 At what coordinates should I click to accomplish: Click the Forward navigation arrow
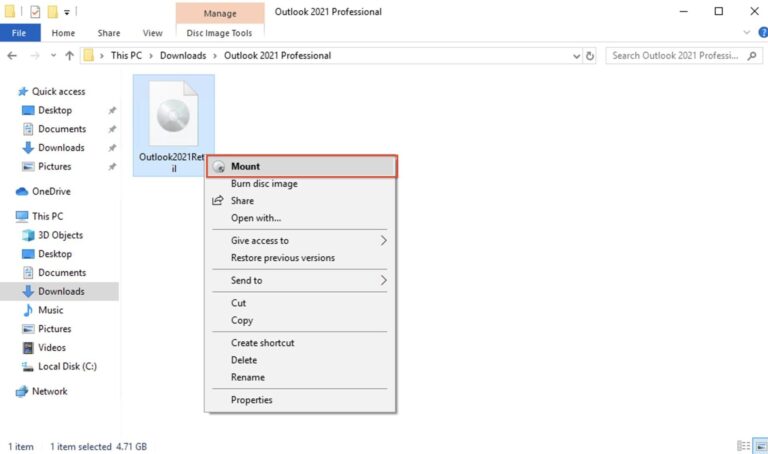point(35,56)
